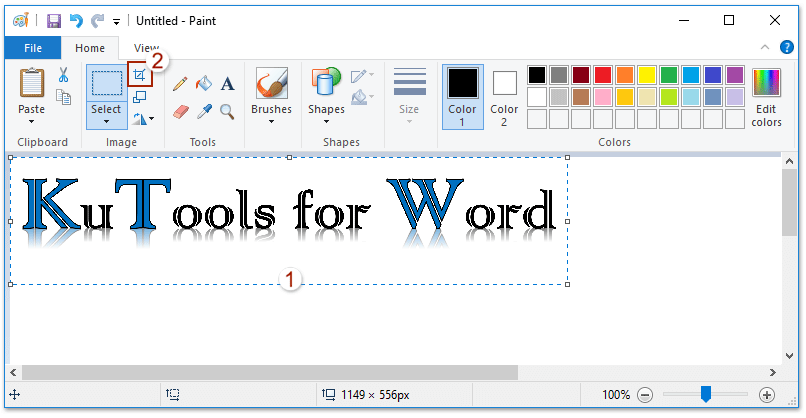Click the zoom slider handle
806x418 pixels.
click(706, 394)
